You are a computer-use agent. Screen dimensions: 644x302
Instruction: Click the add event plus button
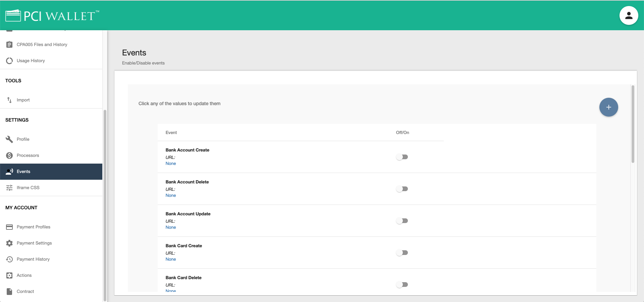[608, 107]
